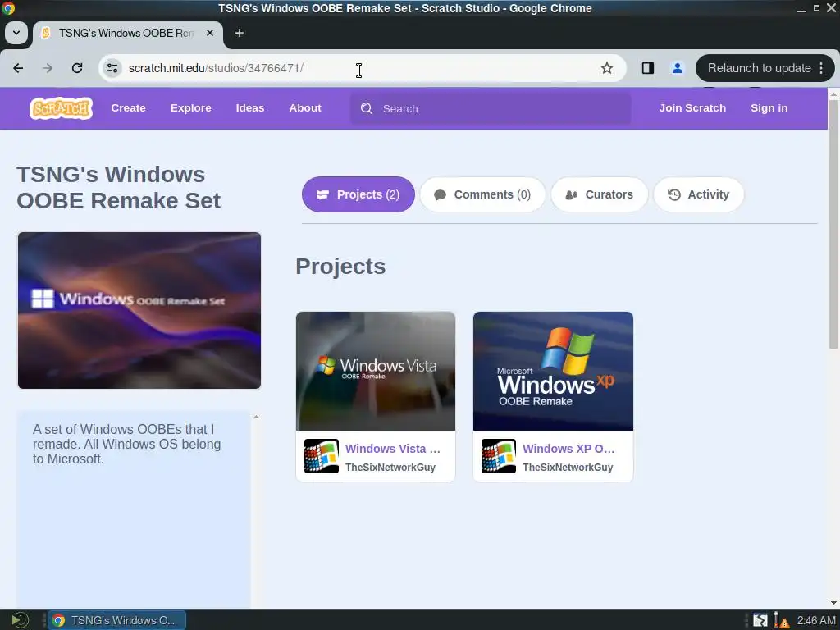Open the Windows Vista OOBE project thumbnail
Viewport: 840px width, 630px height.
point(376,371)
